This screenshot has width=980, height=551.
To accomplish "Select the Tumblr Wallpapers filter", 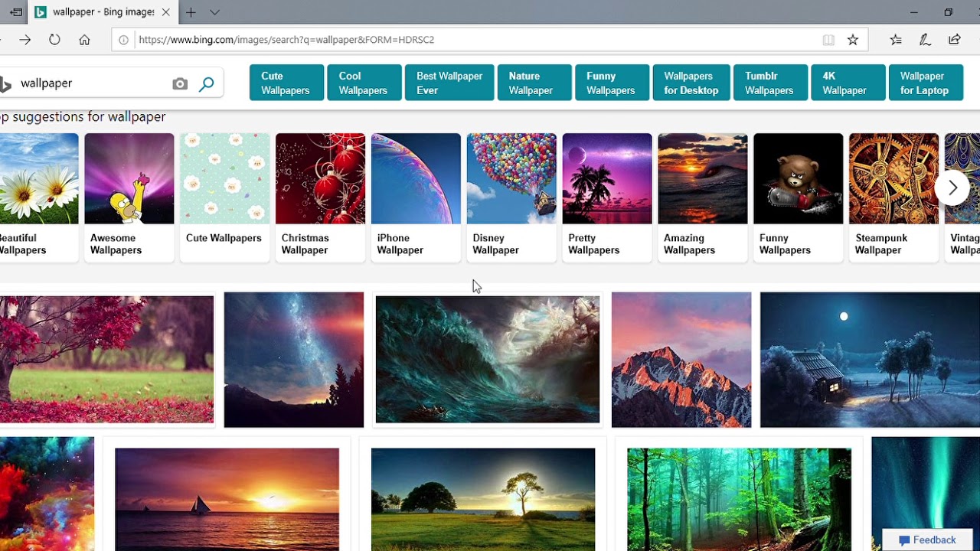I will (770, 83).
